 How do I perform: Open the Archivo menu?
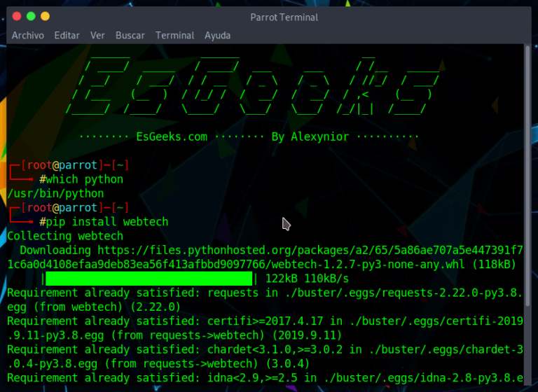click(x=28, y=35)
